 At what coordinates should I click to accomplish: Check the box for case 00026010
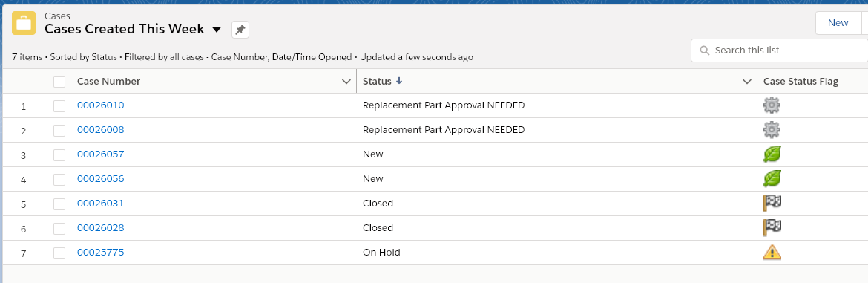pos(59,105)
